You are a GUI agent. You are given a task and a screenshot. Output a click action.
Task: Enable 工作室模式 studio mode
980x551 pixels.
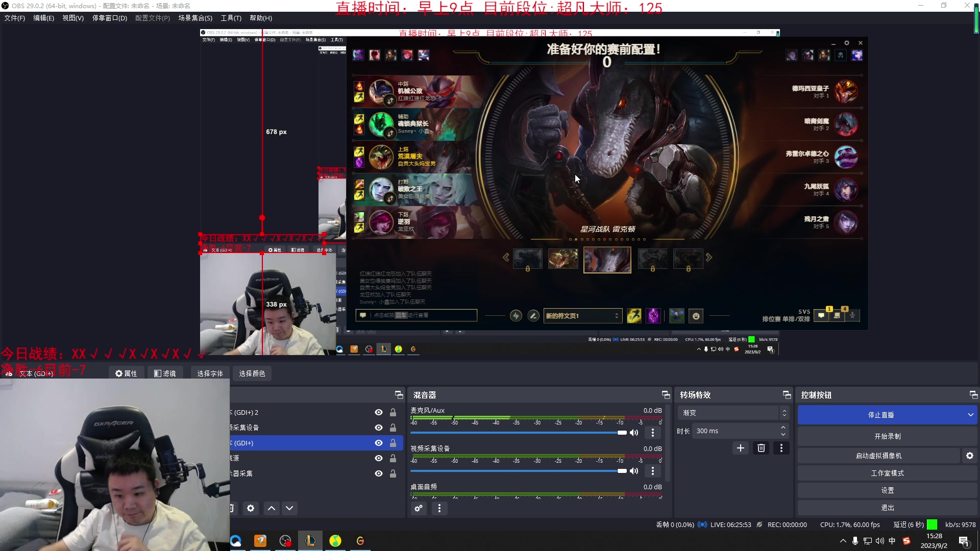point(888,473)
